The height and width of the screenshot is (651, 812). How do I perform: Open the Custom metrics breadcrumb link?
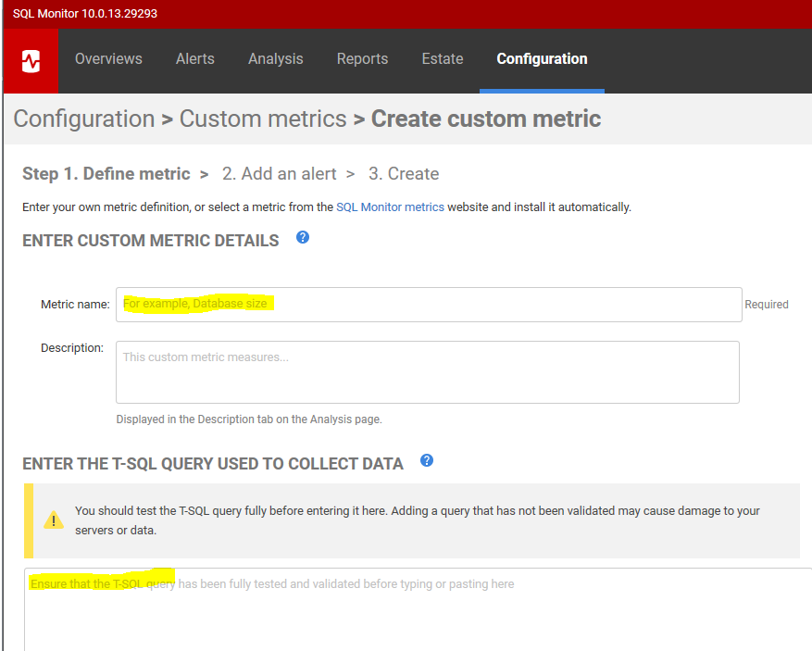coord(263,119)
